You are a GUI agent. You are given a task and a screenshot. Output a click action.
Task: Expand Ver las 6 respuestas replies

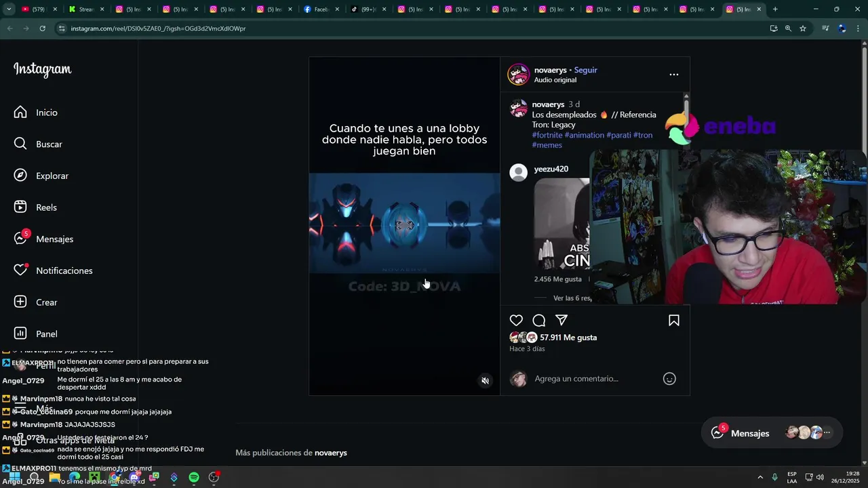point(572,298)
